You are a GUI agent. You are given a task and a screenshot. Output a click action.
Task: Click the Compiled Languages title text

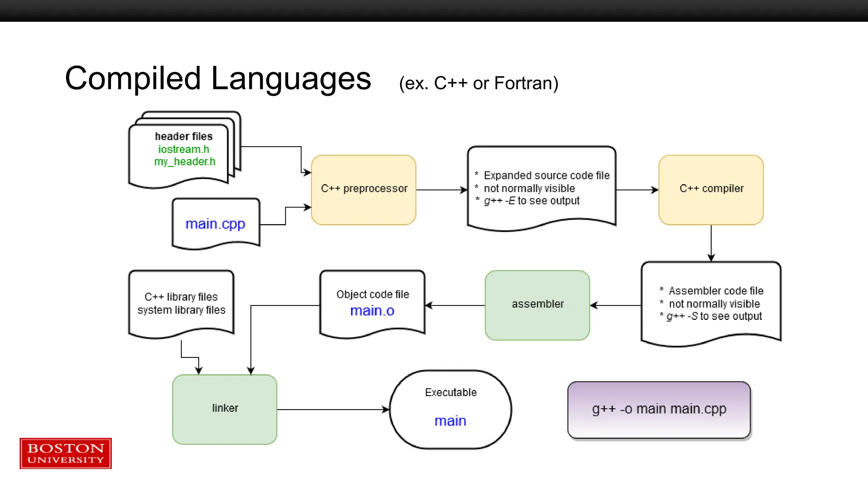click(218, 79)
